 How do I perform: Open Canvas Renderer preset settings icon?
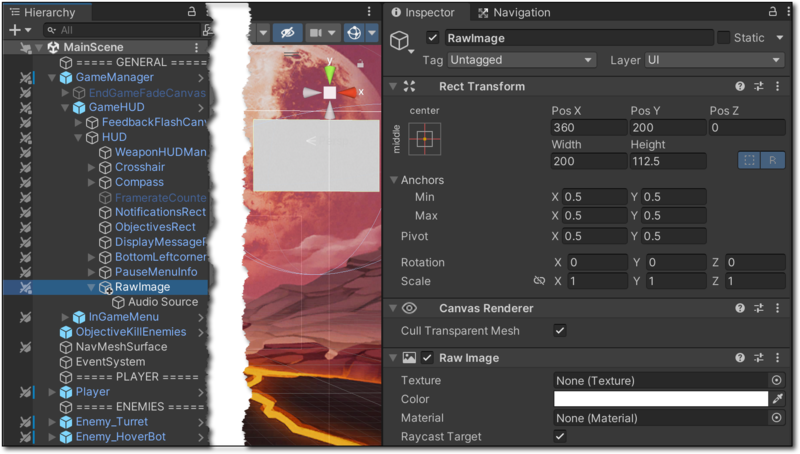tap(759, 309)
